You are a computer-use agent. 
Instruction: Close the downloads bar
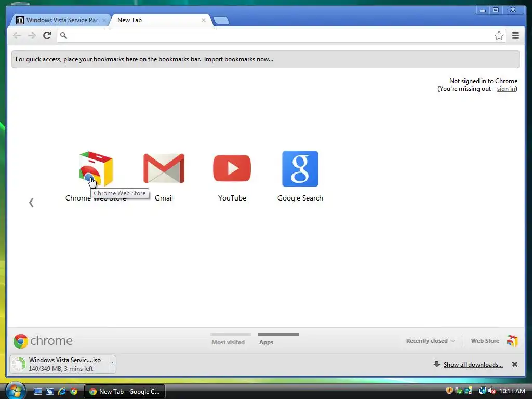(515, 364)
